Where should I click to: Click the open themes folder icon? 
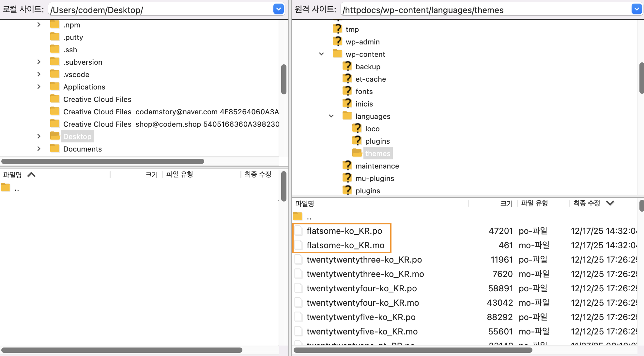click(x=357, y=153)
